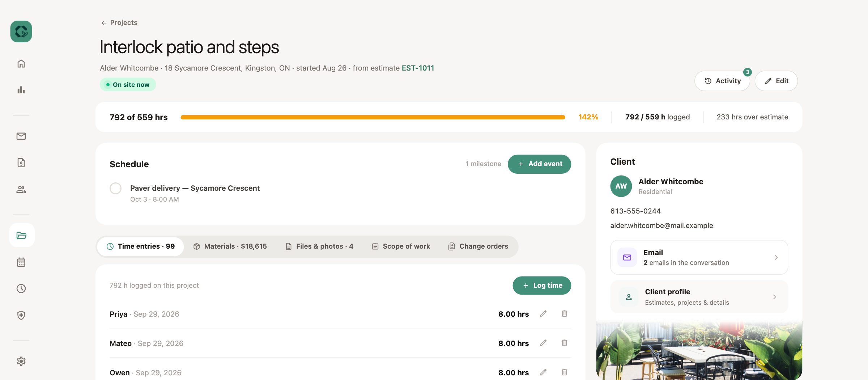Image resolution: width=868 pixels, height=380 pixels.
Task: Click the orange hours progress bar
Action: point(373,117)
